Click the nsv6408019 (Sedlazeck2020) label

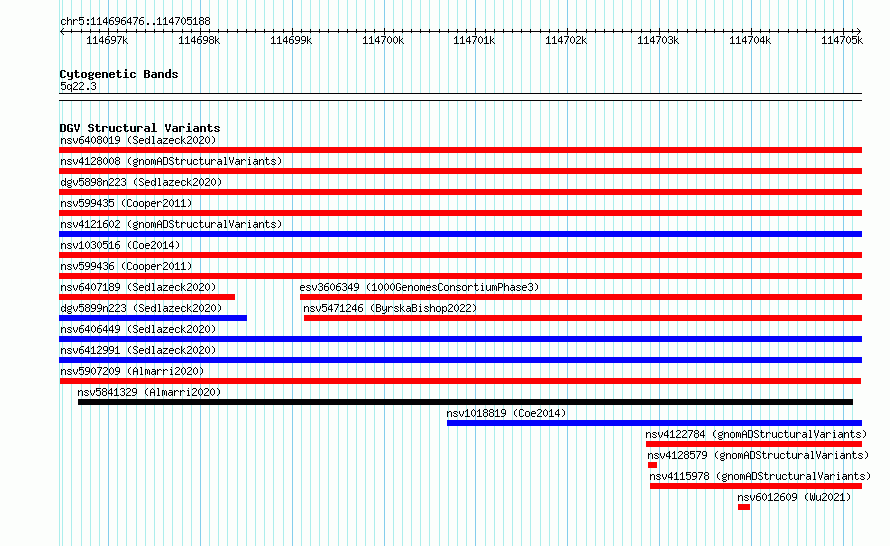tap(138, 140)
